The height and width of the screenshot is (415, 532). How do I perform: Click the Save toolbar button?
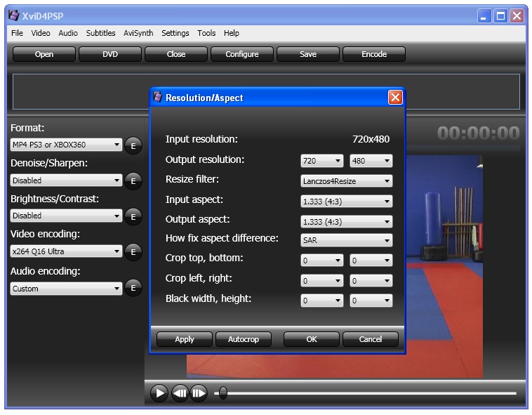point(308,54)
